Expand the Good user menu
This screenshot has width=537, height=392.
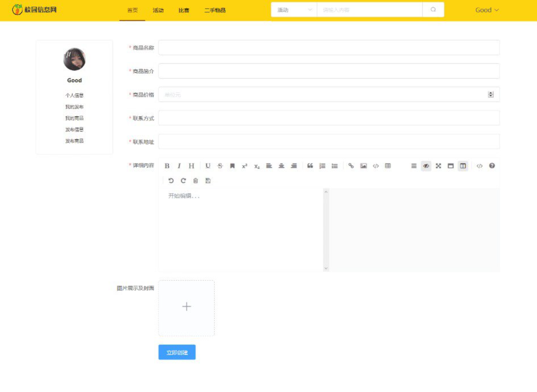click(x=487, y=10)
